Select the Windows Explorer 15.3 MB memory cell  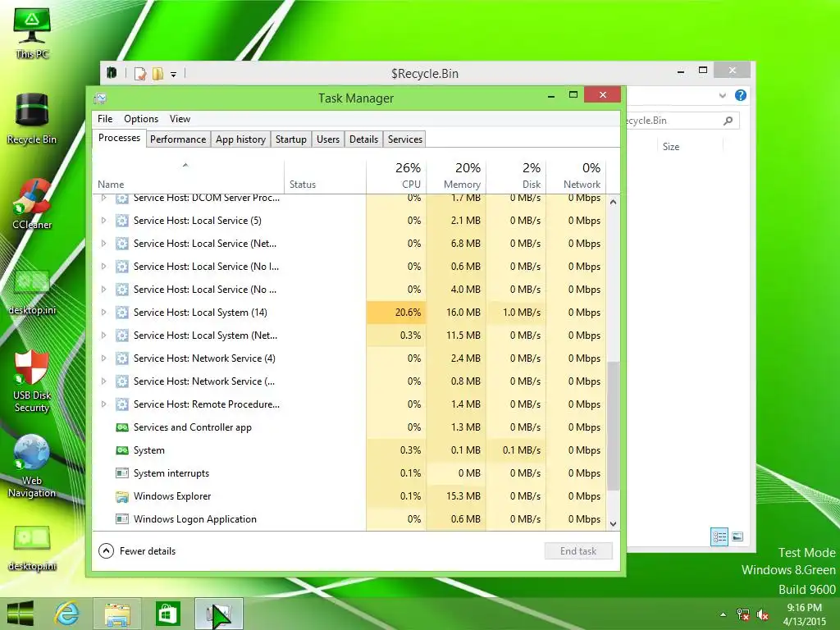(x=456, y=496)
